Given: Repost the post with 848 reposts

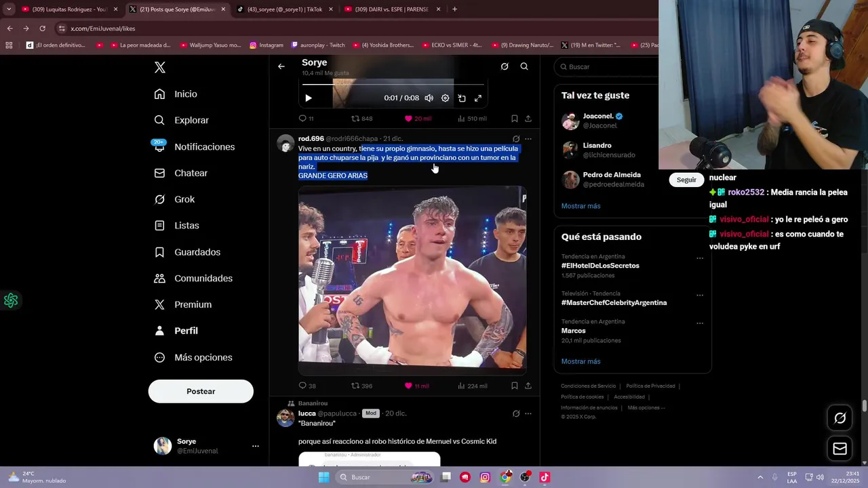Looking at the screenshot, I should [x=361, y=119].
